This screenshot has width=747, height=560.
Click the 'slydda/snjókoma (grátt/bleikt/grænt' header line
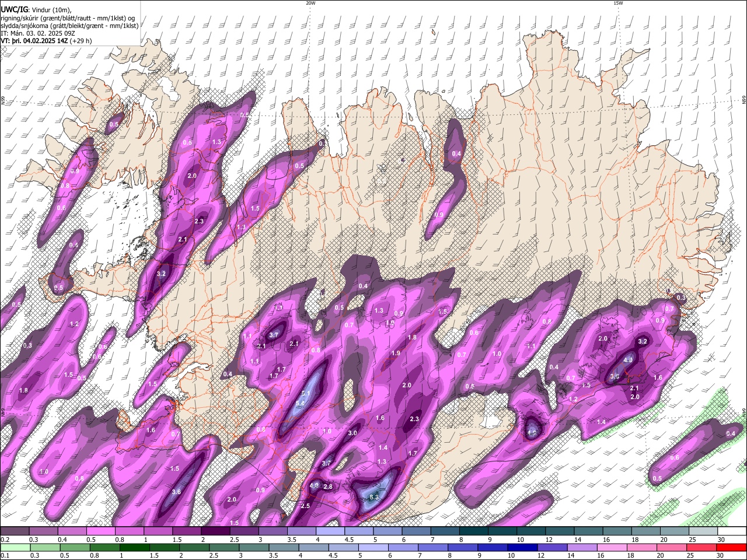click(x=69, y=26)
